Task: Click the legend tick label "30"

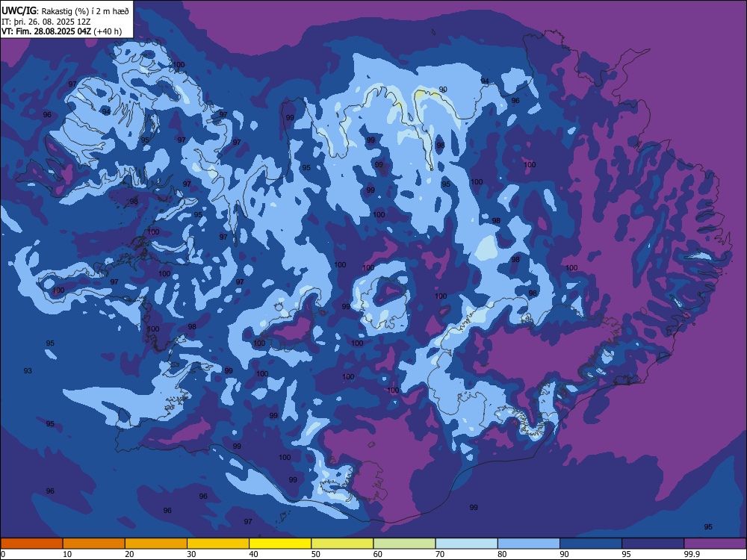Action: pyautogui.click(x=191, y=554)
